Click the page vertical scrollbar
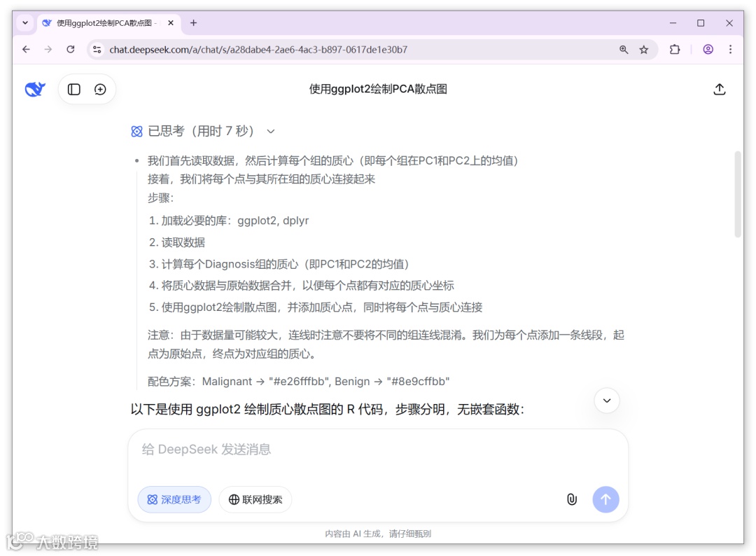The width and height of the screenshot is (756, 556). pyautogui.click(x=738, y=194)
